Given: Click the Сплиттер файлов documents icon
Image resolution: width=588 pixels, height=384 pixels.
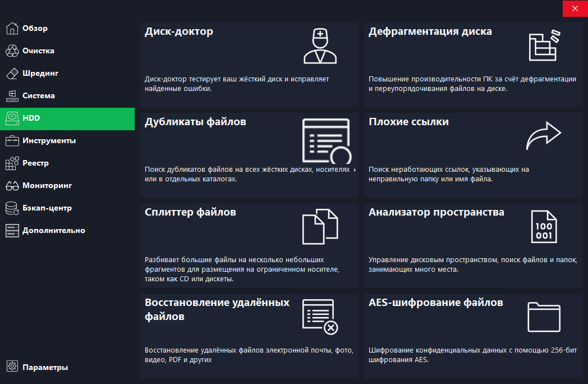Looking at the screenshot, I should (x=320, y=226).
